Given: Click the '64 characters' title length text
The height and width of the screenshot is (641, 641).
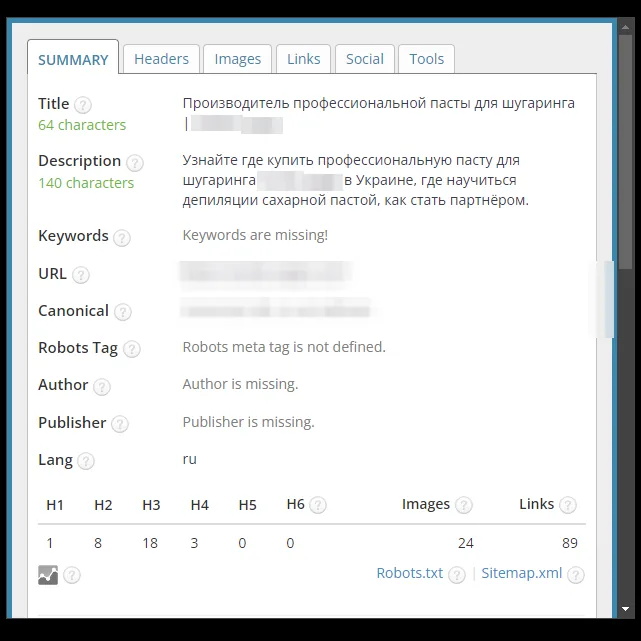Looking at the screenshot, I should pyautogui.click(x=82, y=125).
